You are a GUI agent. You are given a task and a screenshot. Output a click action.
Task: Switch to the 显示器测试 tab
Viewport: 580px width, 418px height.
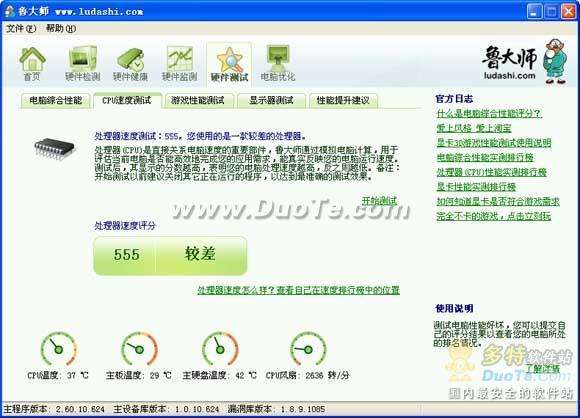click(271, 100)
